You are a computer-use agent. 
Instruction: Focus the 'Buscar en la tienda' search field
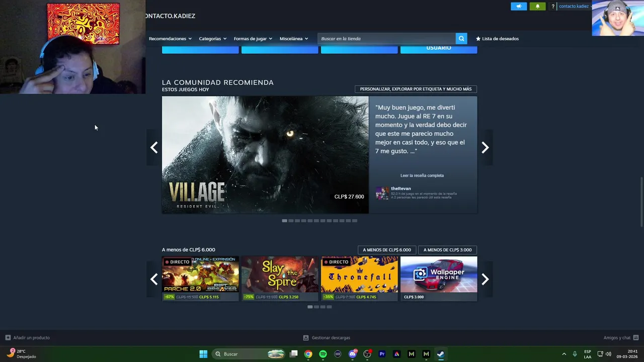pyautogui.click(x=386, y=39)
